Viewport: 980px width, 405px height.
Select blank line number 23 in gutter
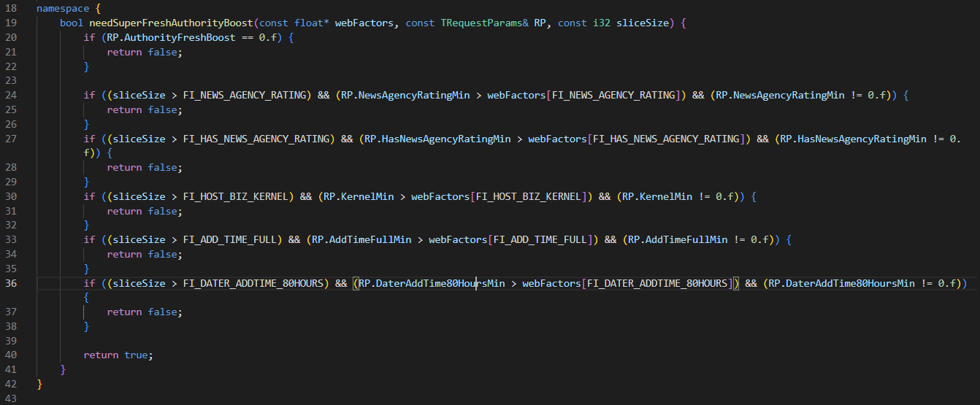[11, 81]
